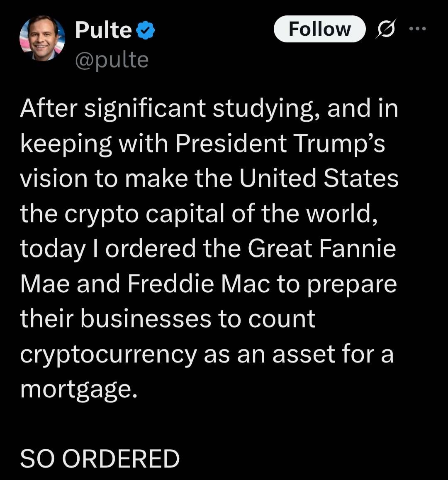Click the display name Pulte
The image size is (448, 480).
(103, 30)
